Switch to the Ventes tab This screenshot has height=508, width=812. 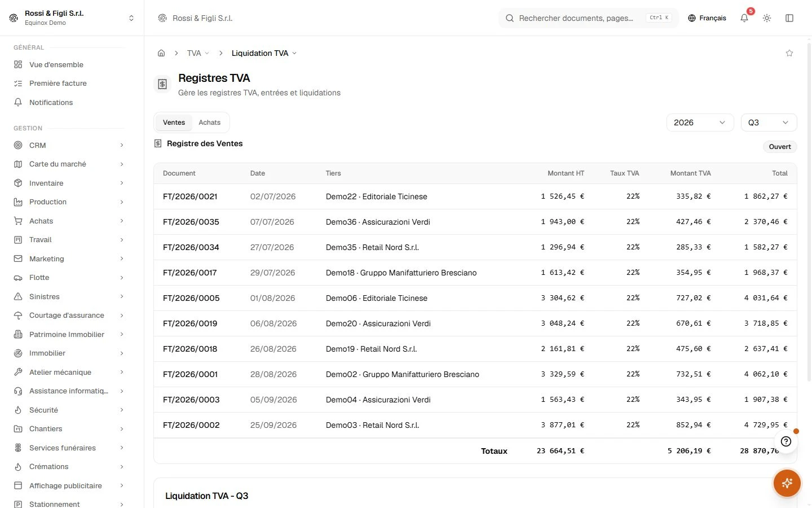point(174,122)
